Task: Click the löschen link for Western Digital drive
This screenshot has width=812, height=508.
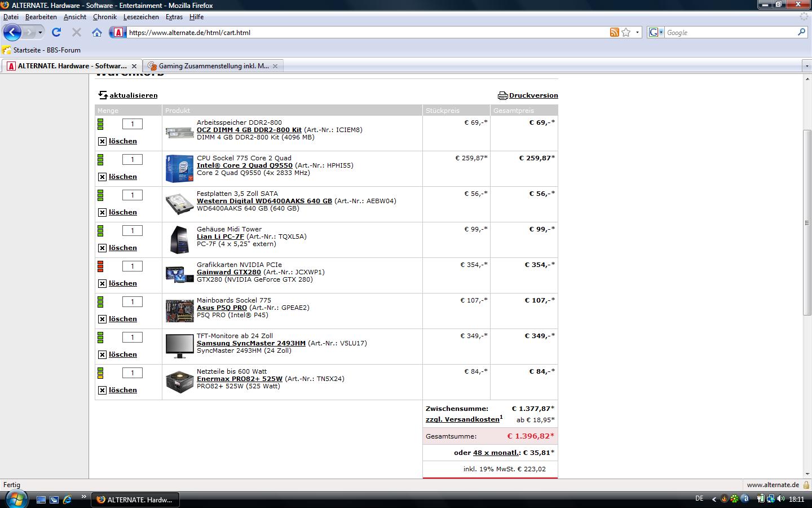Action: click(123, 212)
